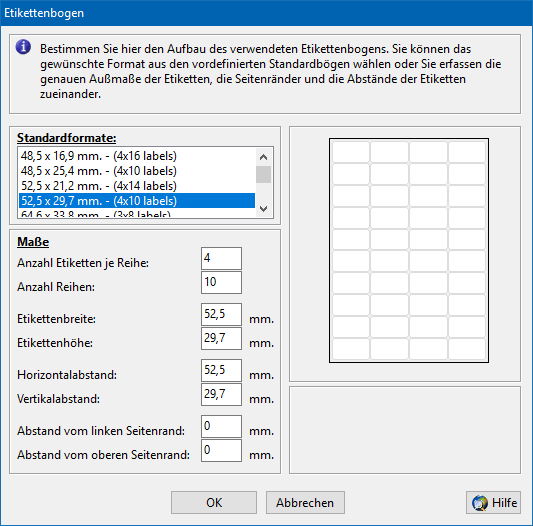Focus the Abstand vom linken Seitenrand field

(x=221, y=426)
